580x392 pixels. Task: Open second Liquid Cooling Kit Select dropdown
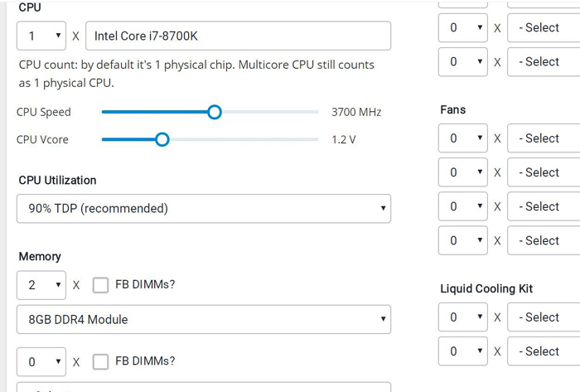[543, 351]
